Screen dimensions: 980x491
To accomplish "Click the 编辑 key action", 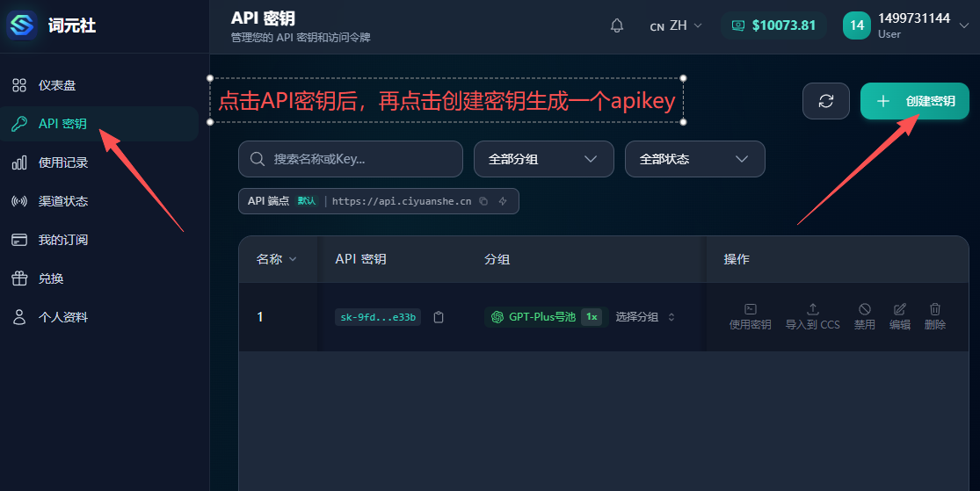I will (899, 317).
